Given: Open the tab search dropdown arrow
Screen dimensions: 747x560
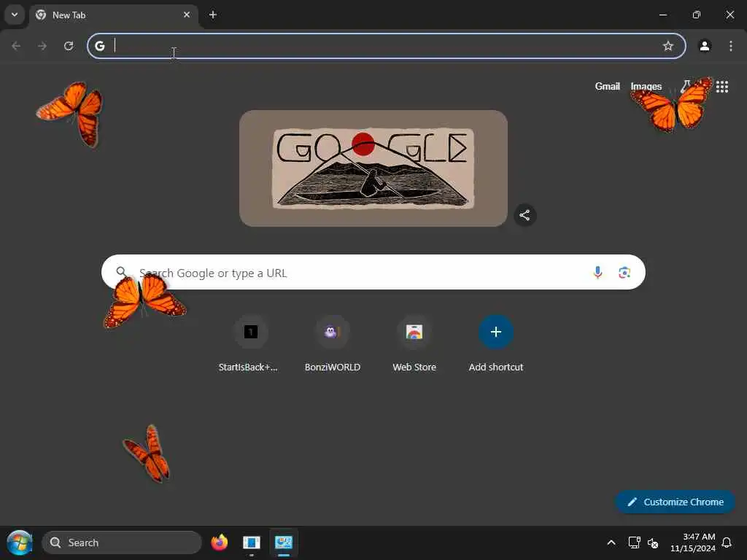Looking at the screenshot, I should click(x=15, y=15).
